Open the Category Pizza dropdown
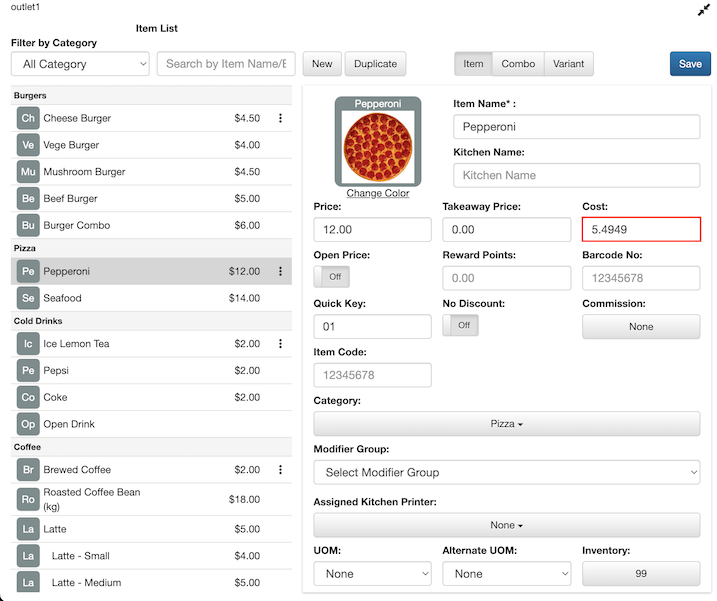Viewport: 717px width, 601px height. click(x=507, y=424)
